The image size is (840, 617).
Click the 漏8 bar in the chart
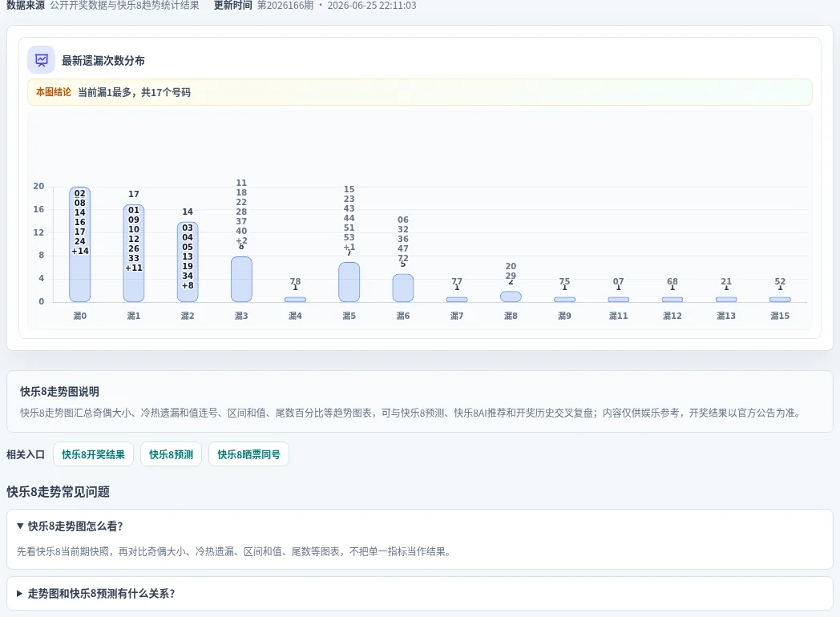tap(511, 296)
